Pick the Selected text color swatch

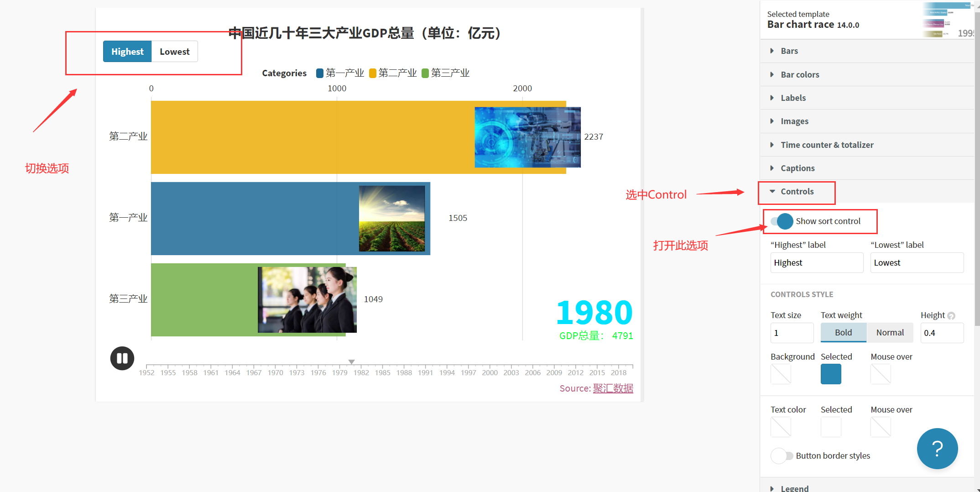[x=831, y=427]
